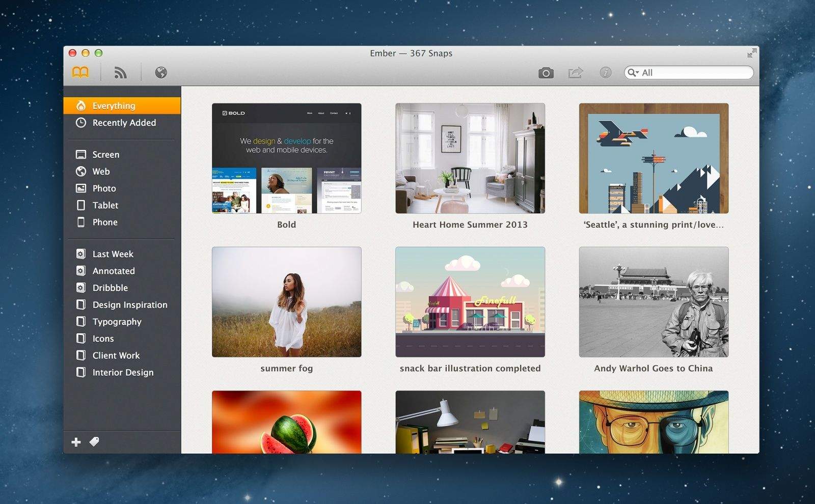The image size is (815, 504).
Task: Select the Andy Warhol Goes to China snap
Action: coord(654,302)
